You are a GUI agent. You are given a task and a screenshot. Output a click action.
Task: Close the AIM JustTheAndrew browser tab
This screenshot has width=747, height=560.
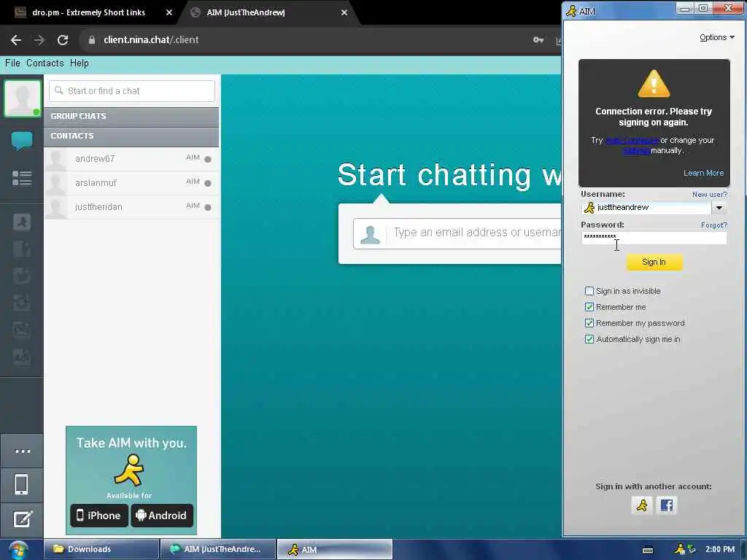click(344, 12)
